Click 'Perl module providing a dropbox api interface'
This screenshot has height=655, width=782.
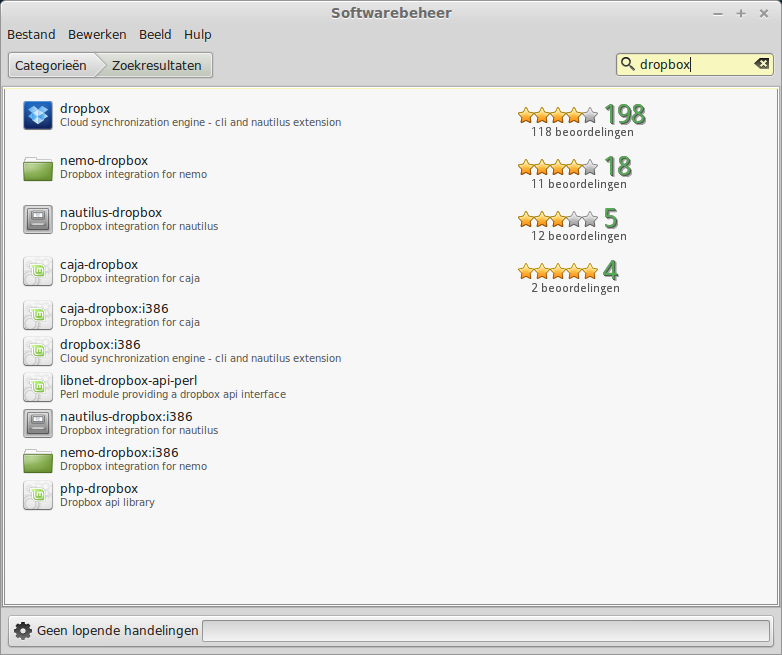(173, 394)
